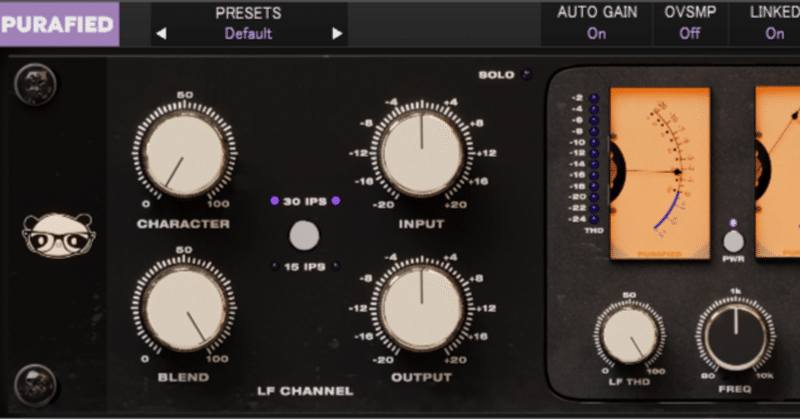Toggle AUTO GAIN On setting
Screen dimensions: 800x419
pyautogui.click(x=596, y=34)
